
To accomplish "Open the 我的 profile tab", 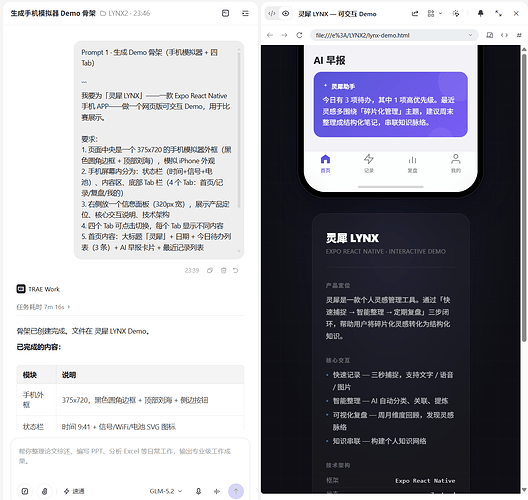I will point(456,163).
